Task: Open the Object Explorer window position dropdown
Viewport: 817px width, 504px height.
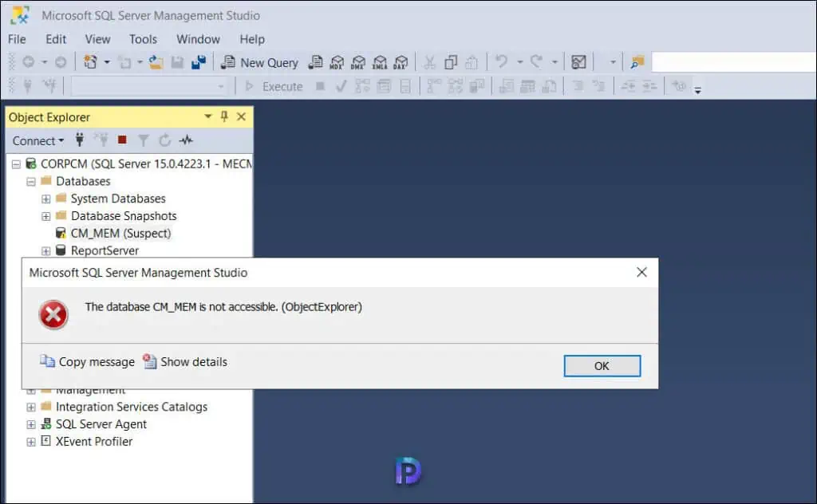Action: pyautogui.click(x=208, y=116)
